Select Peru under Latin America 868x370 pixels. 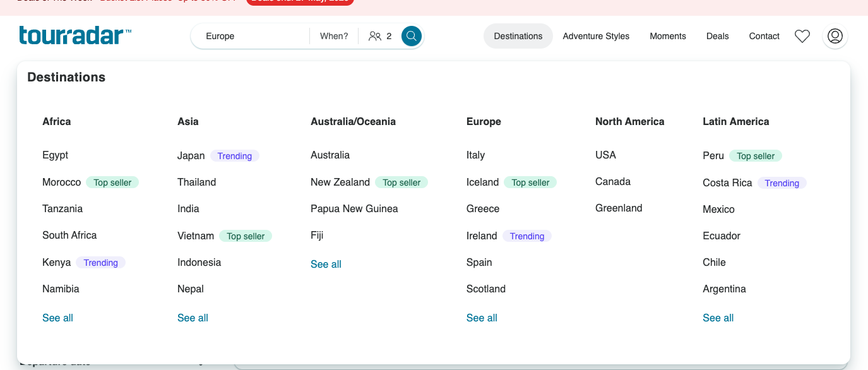tap(713, 155)
